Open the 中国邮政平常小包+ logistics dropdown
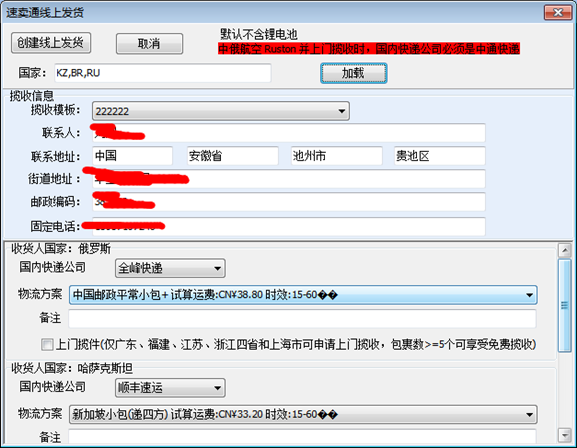This screenshot has height=448, width=577. pyautogui.click(x=303, y=294)
